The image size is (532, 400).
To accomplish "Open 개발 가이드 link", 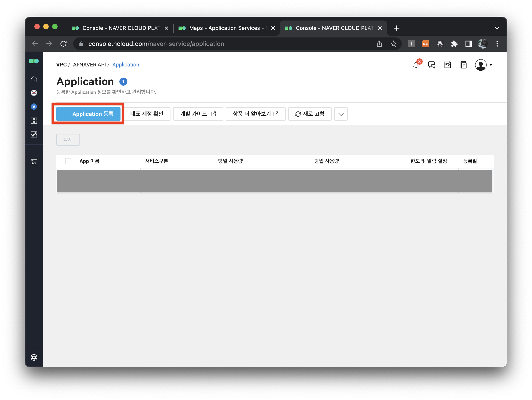I will [x=198, y=114].
